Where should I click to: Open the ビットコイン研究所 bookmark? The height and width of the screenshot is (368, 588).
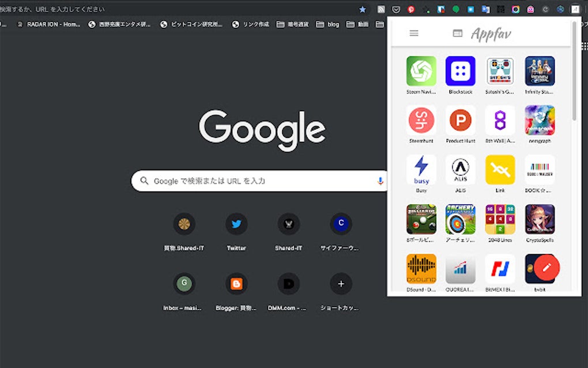point(191,24)
